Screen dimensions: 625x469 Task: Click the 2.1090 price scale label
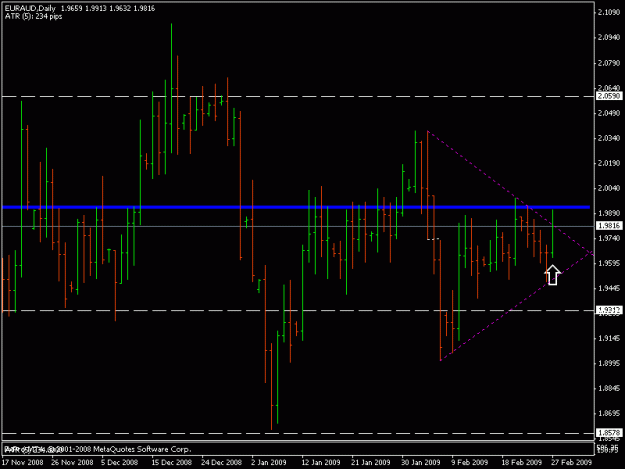(609, 12)
